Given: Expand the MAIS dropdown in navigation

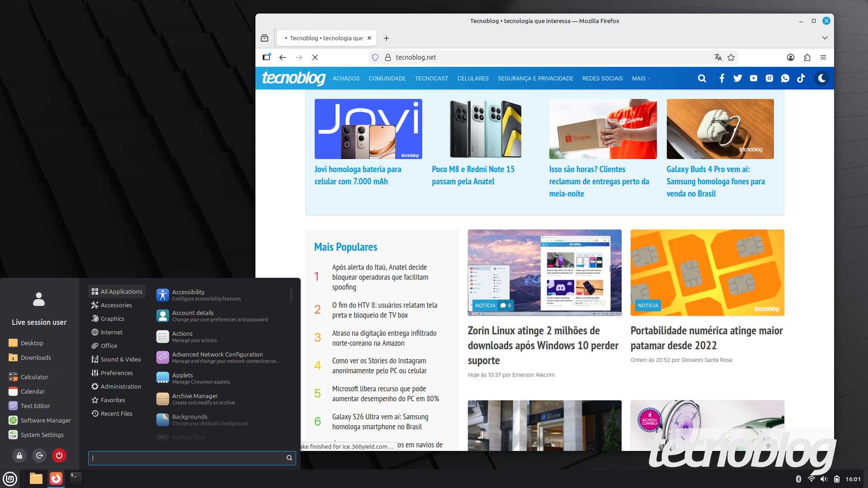Looking at the screenshot, I should [641, 78].
